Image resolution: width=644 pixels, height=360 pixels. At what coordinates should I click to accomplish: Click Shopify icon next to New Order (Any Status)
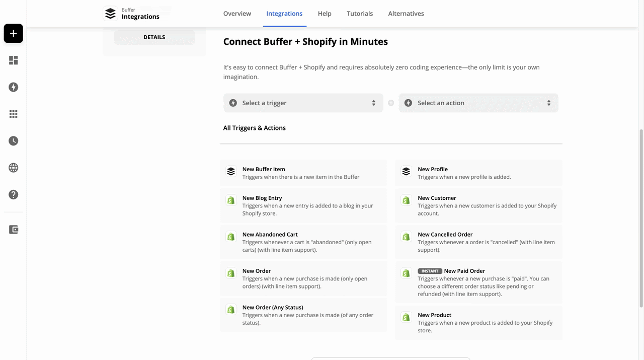pyautogui.click(x=231, y=309)
